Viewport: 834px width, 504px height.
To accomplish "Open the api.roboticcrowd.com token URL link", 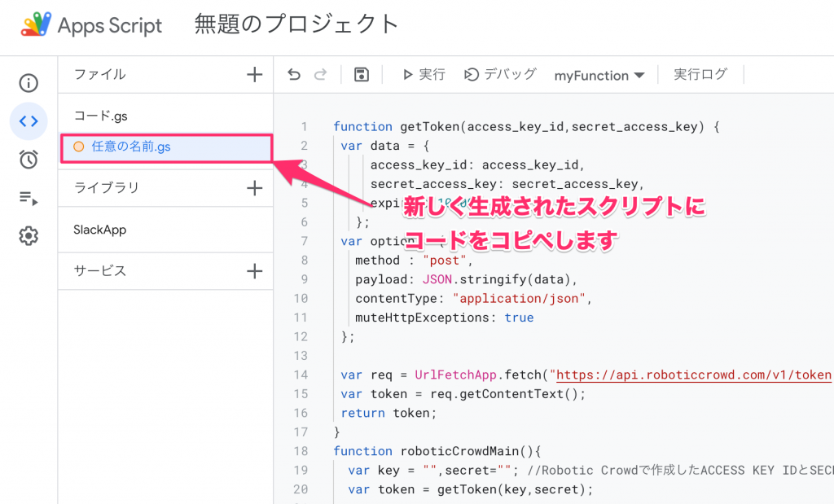I will (x=694, y=375).
